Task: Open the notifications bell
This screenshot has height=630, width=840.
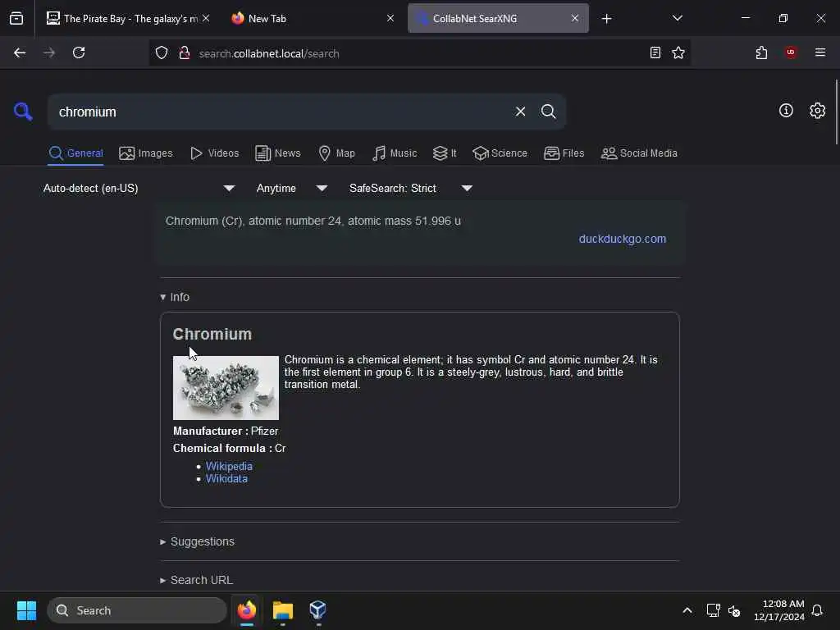Action: point(817,610)
